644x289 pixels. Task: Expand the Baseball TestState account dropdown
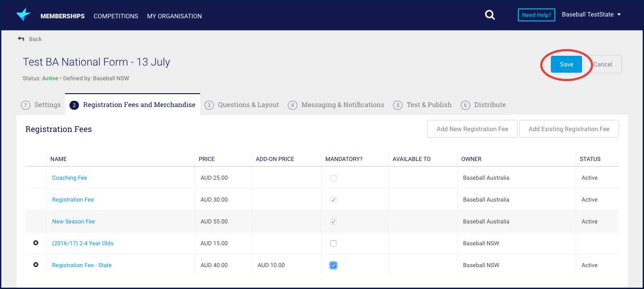click(591, 15)
